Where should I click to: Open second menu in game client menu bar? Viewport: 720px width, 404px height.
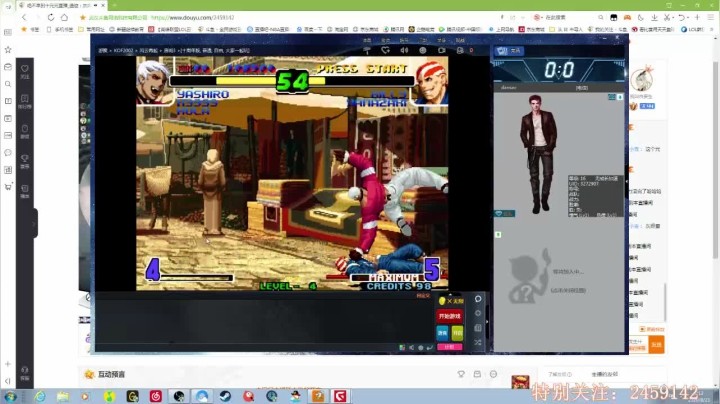(x=385, y=40)
